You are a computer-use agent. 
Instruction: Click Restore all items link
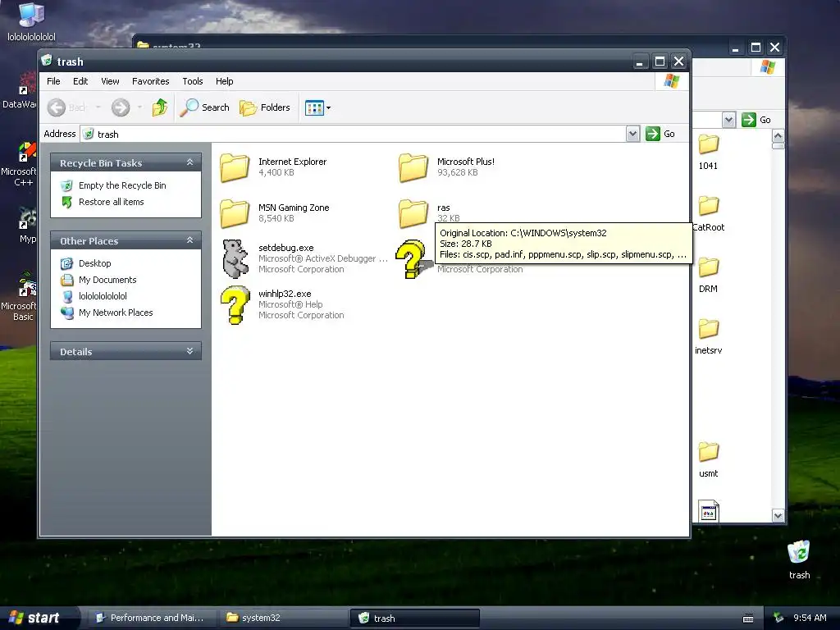(x=111, y=202)
